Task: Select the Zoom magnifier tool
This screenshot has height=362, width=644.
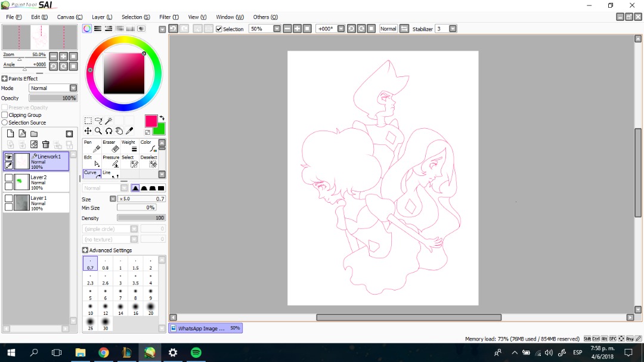Action: pyautogui.click(x=98, y=131)
